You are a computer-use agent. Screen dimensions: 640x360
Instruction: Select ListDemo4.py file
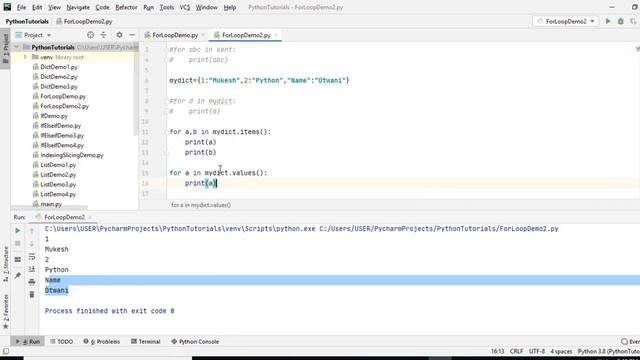pyautogui.click(x=58, y=194)
